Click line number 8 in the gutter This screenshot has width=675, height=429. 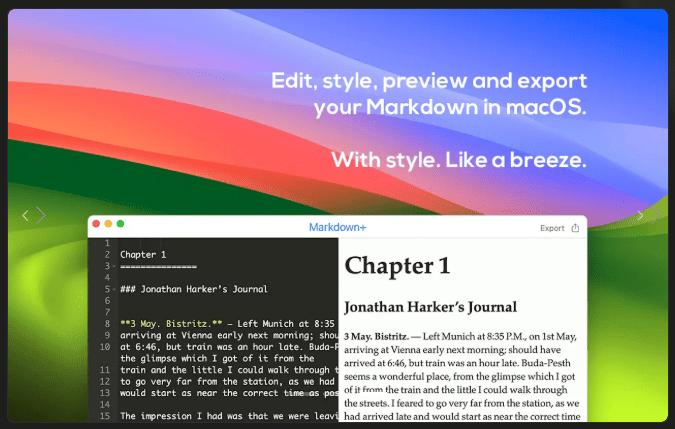click(x=107, y=324)
